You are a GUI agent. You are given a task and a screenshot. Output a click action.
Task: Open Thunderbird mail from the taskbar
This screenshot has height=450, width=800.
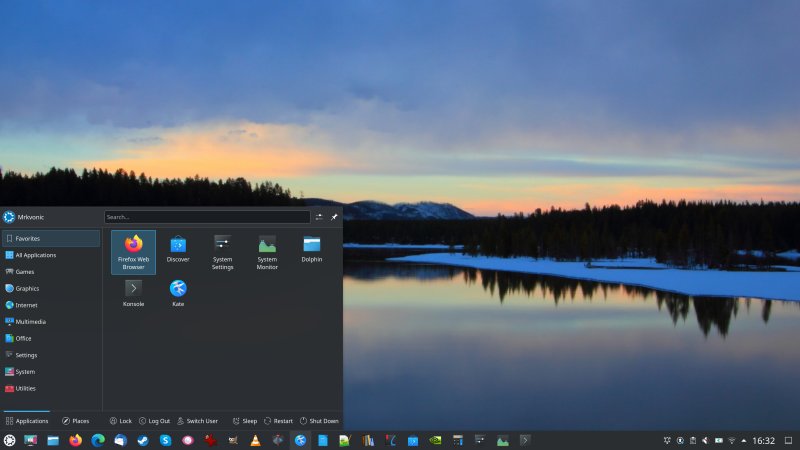(x=120, y=440)
